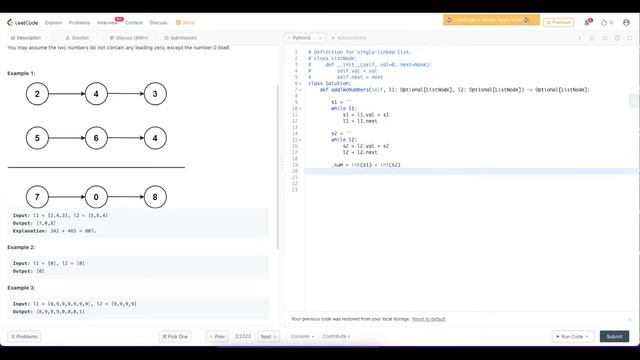Dismiss the restored code notice
Screen dimensions: 640x360
[x=630, y=319]
